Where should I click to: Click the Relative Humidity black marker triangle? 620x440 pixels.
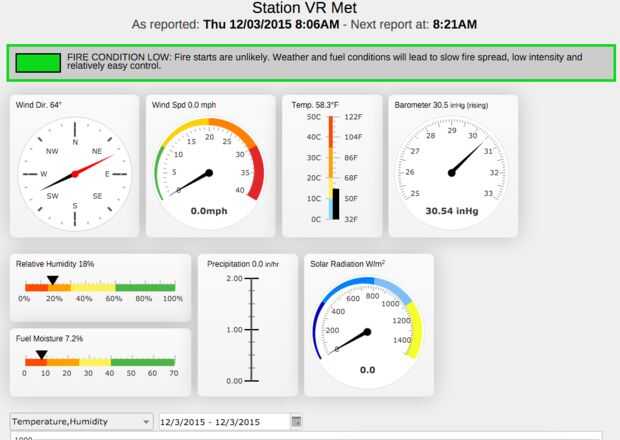tap(53, 280)
